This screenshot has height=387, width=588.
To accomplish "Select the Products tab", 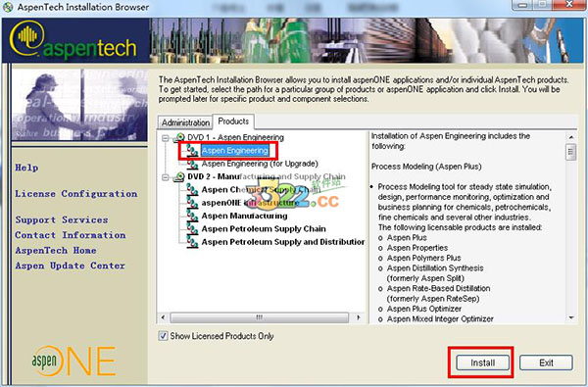I will (x=233, y=121).
